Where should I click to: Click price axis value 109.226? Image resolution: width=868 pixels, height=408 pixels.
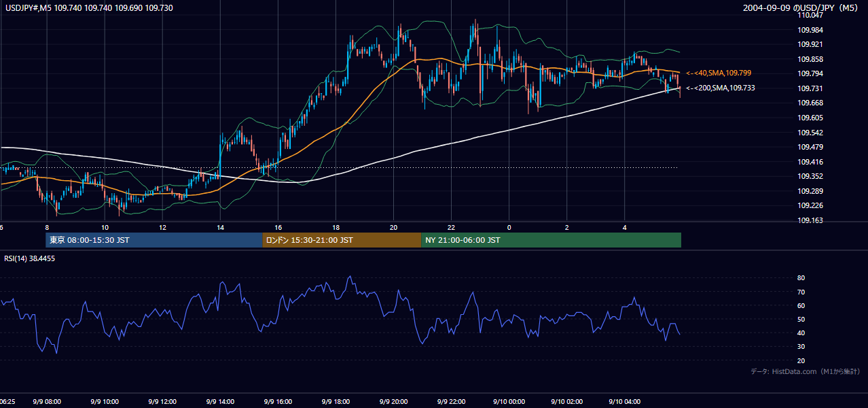coord(812,205)
